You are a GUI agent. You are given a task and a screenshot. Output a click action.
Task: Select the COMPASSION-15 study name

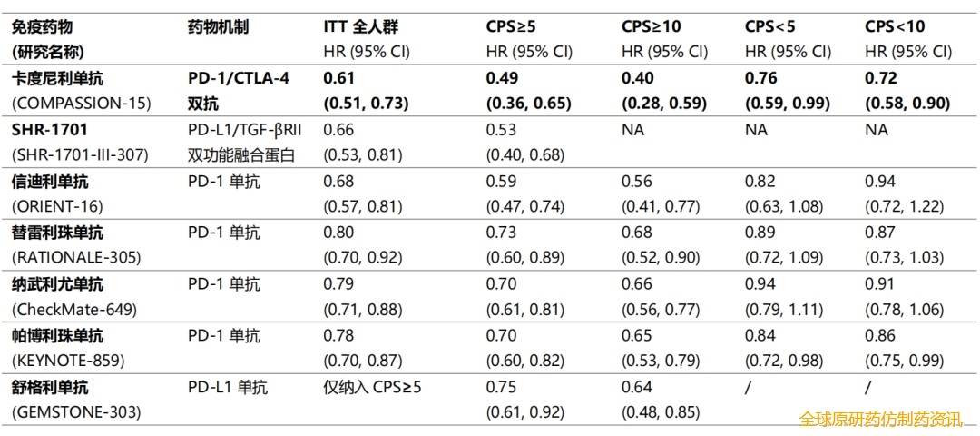tap(82, 103)
